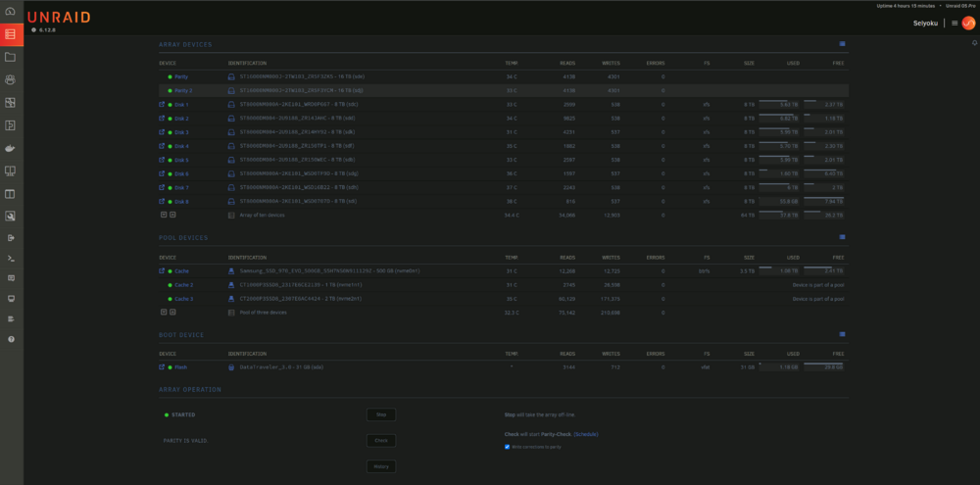Open the Terminal prompt icon in sidebar
The width and height of the screenshot is (980, 485).
[x=11, y=258]
